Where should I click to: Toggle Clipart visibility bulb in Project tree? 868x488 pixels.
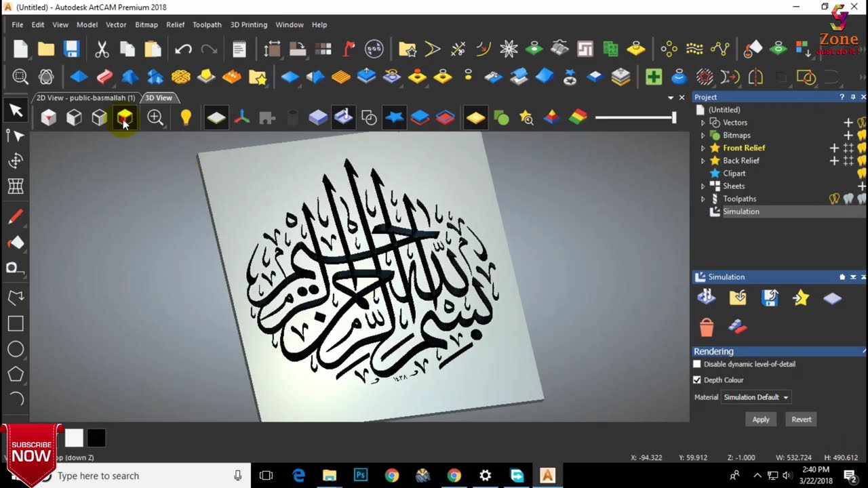click(x=863, y=174)
